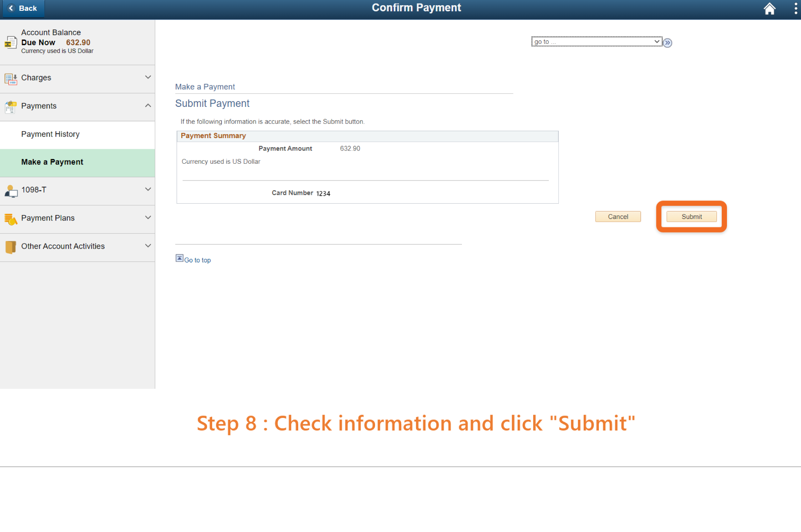Click the Payment Plans coins icon
The height and width of the screenshot is (532, 801).
pos(11,219)
